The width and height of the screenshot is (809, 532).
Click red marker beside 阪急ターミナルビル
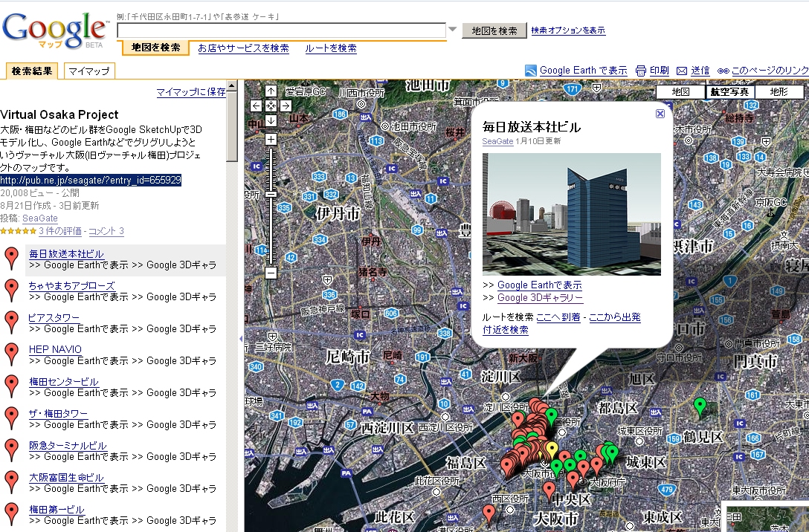point(11,450)
